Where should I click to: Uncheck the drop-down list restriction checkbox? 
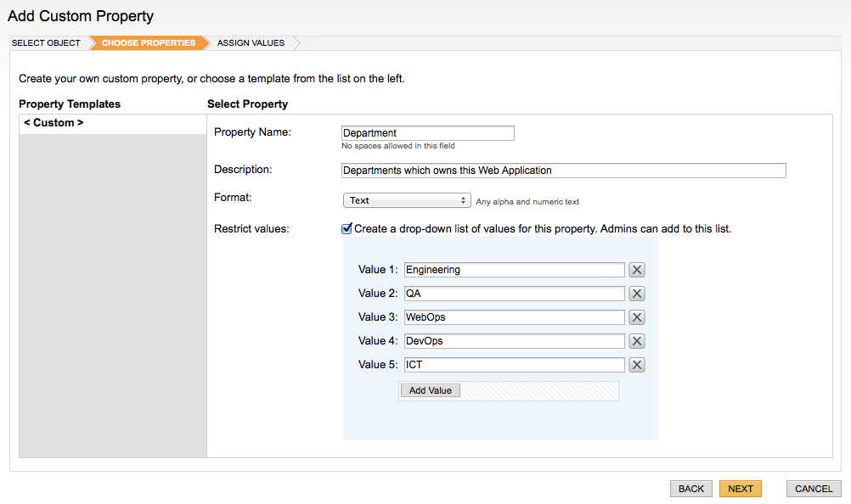[347, 228]
